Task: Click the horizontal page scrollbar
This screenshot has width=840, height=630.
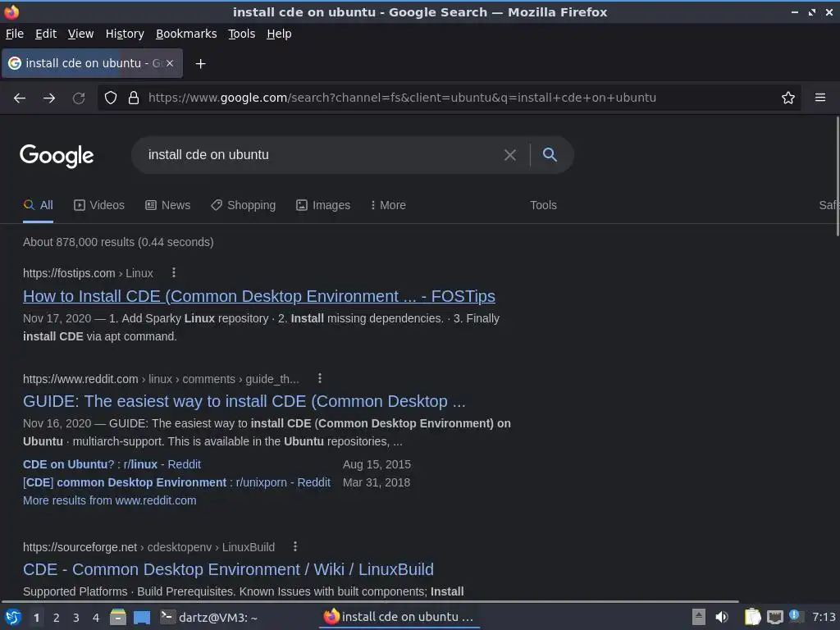Action: [x=370, y=601]
